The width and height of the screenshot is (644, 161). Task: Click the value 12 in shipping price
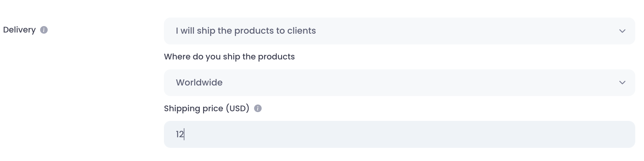[x=179, y=134]
